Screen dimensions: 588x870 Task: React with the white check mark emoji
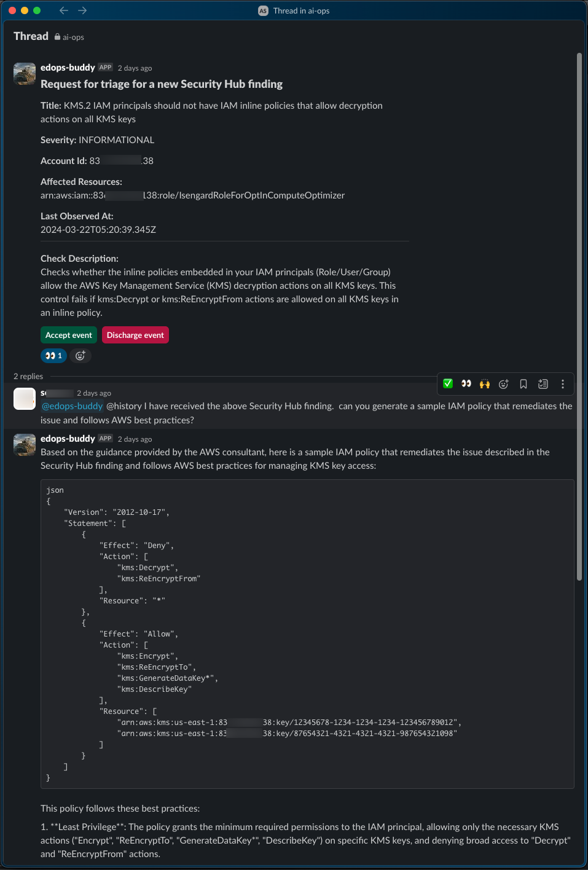pyautogui.click(x=447, y=383)
